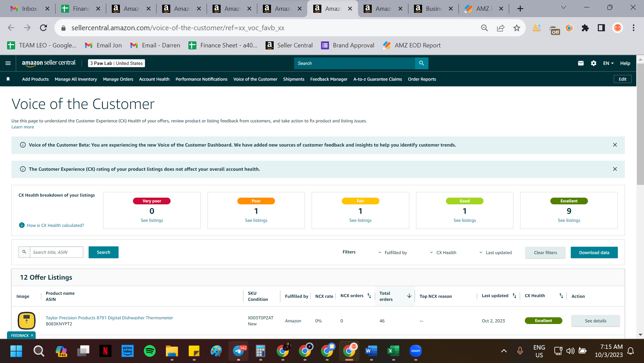
Task: Open the settings gear icon
Action: [x=593, y=63]
